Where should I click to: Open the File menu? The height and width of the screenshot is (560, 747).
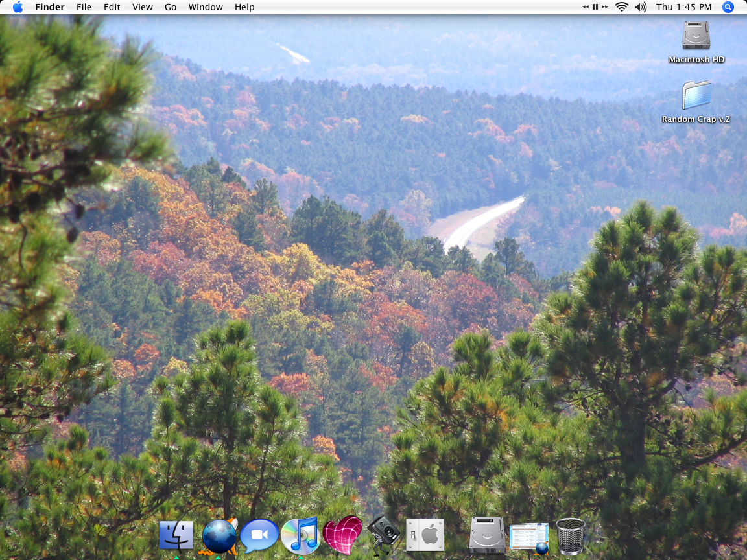point(84,7)
